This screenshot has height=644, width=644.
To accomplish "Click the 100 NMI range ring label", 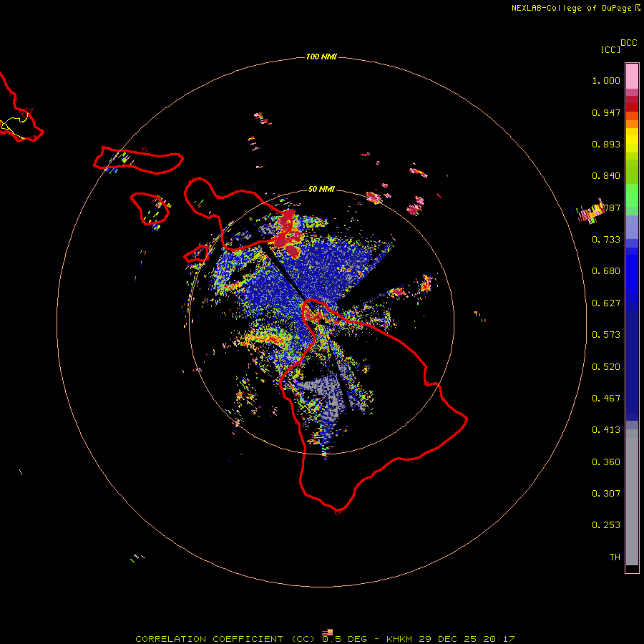I will (x=321, y=57).
